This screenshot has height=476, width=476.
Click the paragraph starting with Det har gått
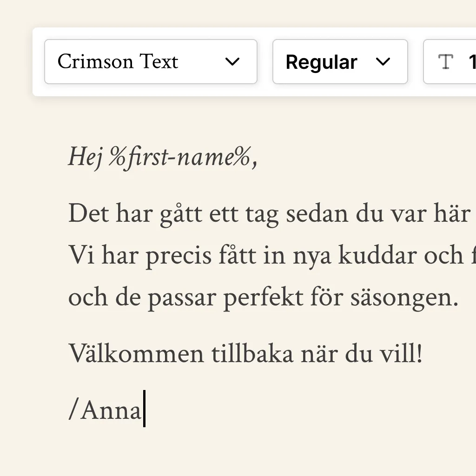[x=232, y=213]
